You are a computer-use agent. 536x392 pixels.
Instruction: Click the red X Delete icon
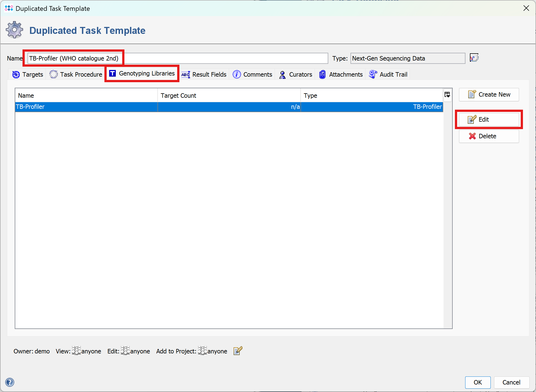point(472,136)
